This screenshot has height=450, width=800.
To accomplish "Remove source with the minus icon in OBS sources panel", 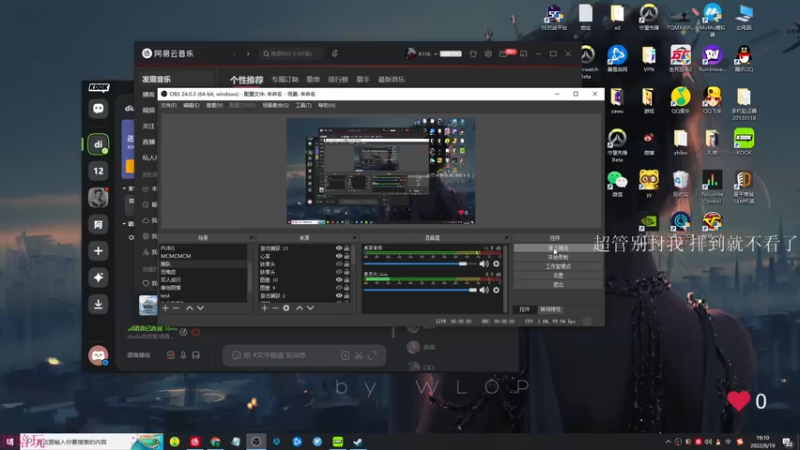I will pos(275,308).
